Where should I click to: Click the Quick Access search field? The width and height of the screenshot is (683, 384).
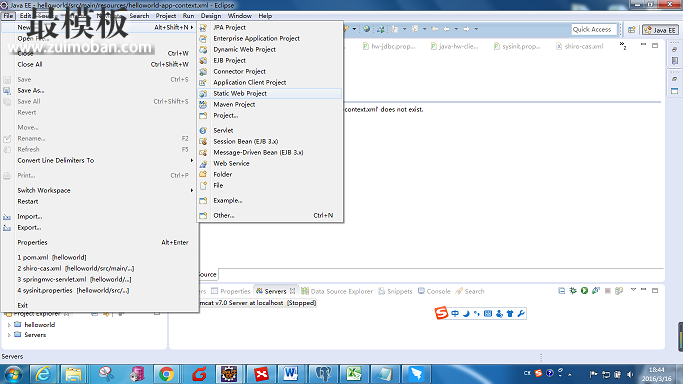594,29
